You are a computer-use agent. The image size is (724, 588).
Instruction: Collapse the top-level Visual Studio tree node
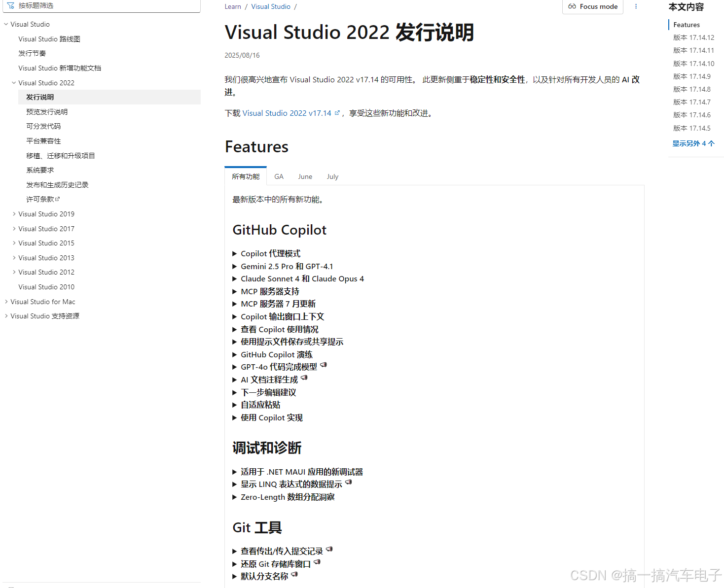(6, 24)
